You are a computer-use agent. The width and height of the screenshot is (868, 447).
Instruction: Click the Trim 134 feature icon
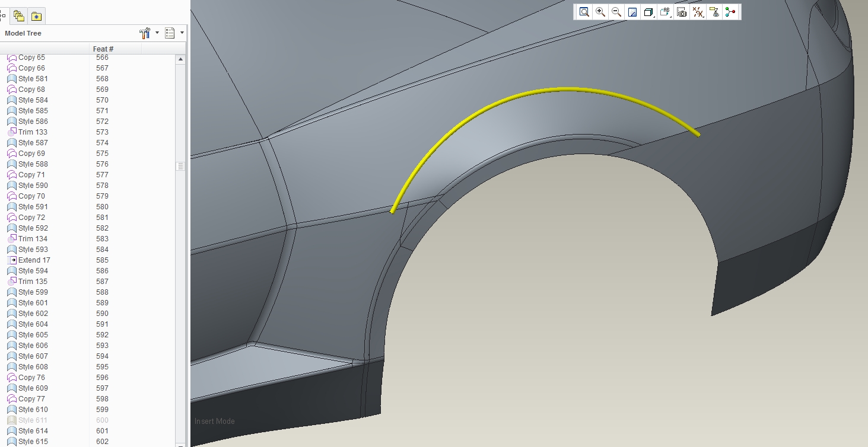(12, 239)
